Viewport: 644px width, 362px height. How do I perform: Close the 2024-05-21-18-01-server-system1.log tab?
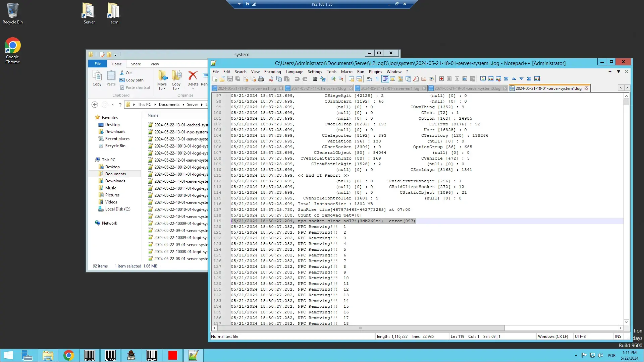pyautogui.click(x=586, y=88)
